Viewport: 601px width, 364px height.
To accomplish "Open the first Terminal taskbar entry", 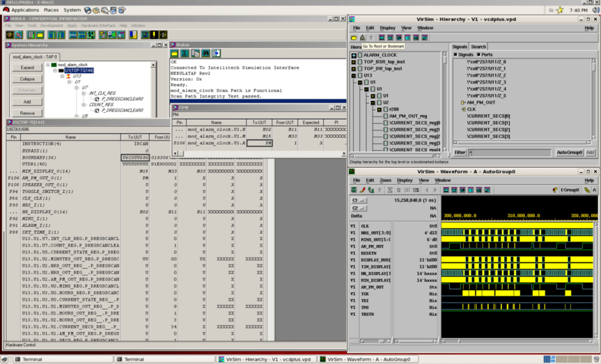I will tap(63, 359).
